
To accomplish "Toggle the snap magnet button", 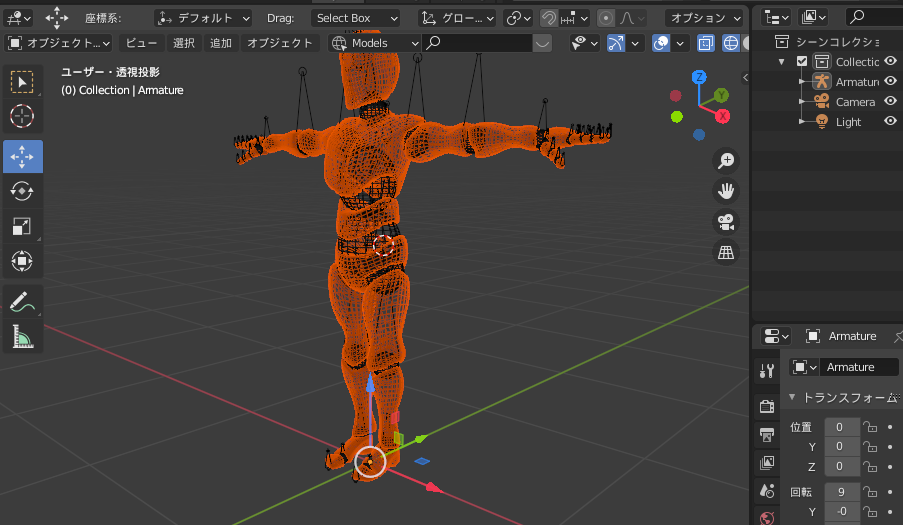I will click(549, 18).
